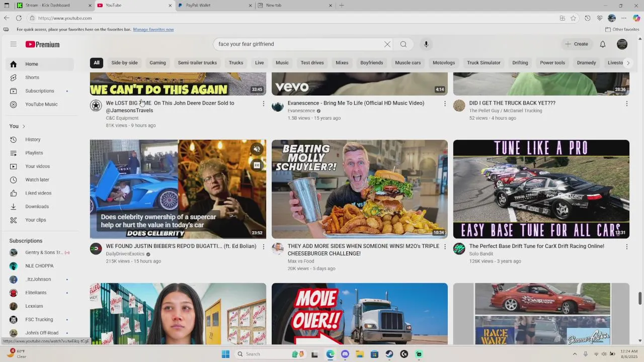Screen dimensions: 644x362
Task: Open Tune Like A Pro thumbnail
Action: 541,189
